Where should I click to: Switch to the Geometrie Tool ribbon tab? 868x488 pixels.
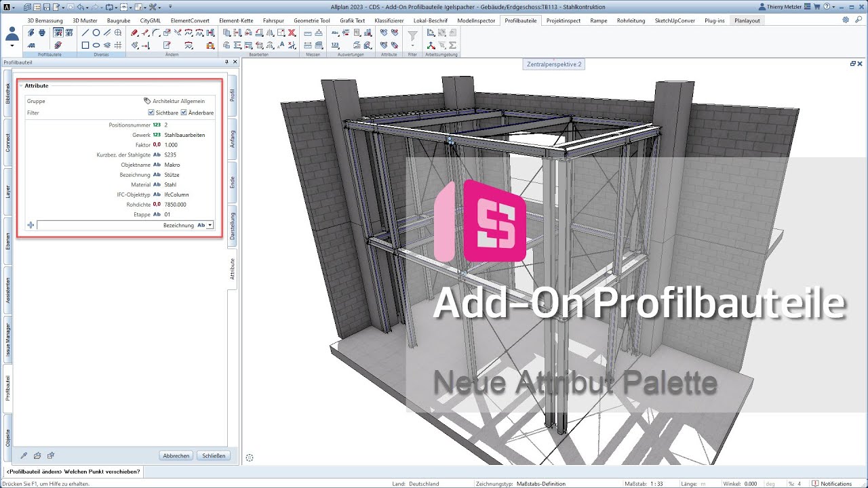pos(312,20)
